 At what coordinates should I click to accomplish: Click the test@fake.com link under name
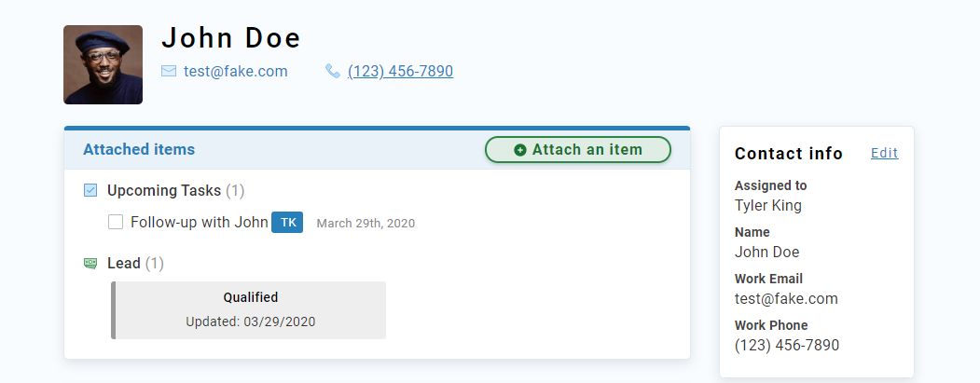(236, 71)
